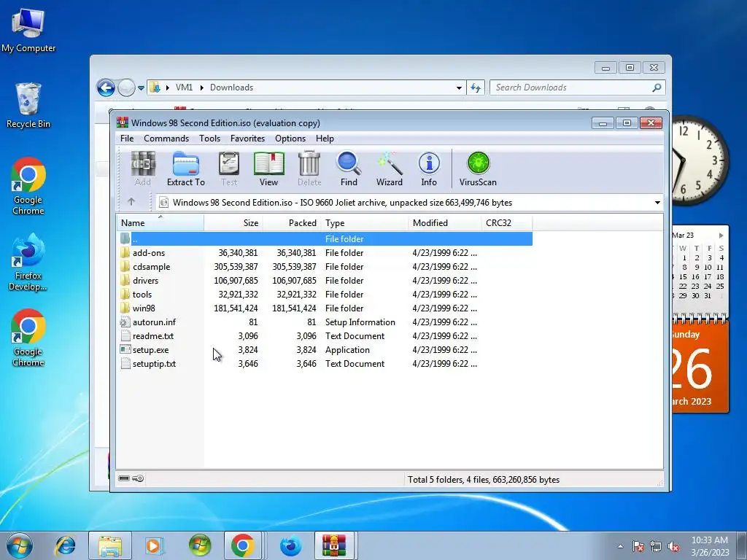Image resolution: width=747 pixels, height=560 pixels.
Task: Click the Add archive toolbar icon
Action: [x=143, y=169]
